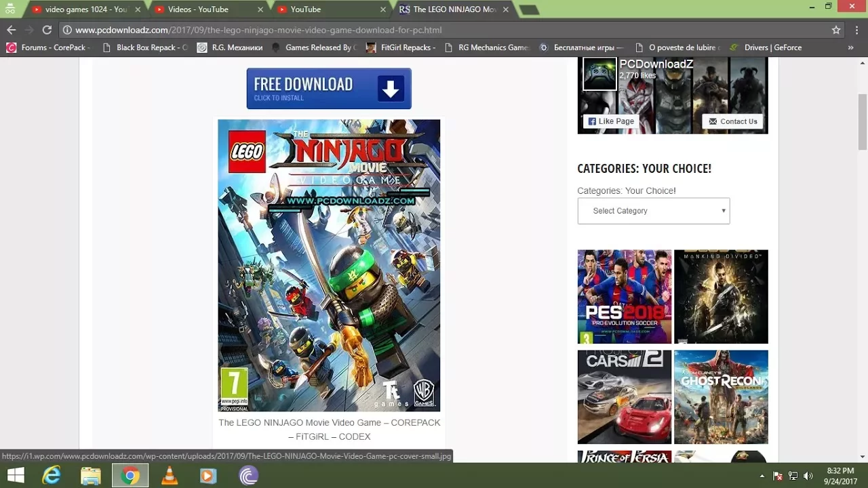Open a new browser tab
This screenshot has width=868, height=488.
(x=528, y=9)
